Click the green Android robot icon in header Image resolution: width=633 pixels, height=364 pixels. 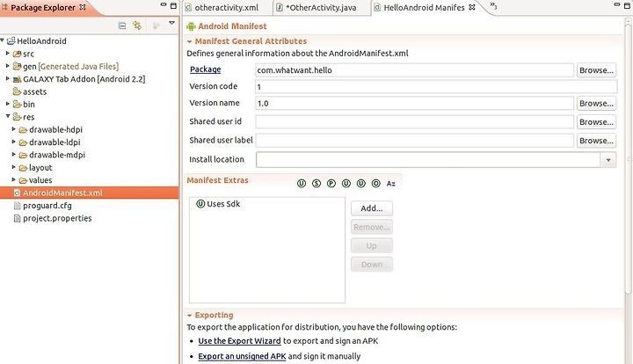click(x=191, y=26)
